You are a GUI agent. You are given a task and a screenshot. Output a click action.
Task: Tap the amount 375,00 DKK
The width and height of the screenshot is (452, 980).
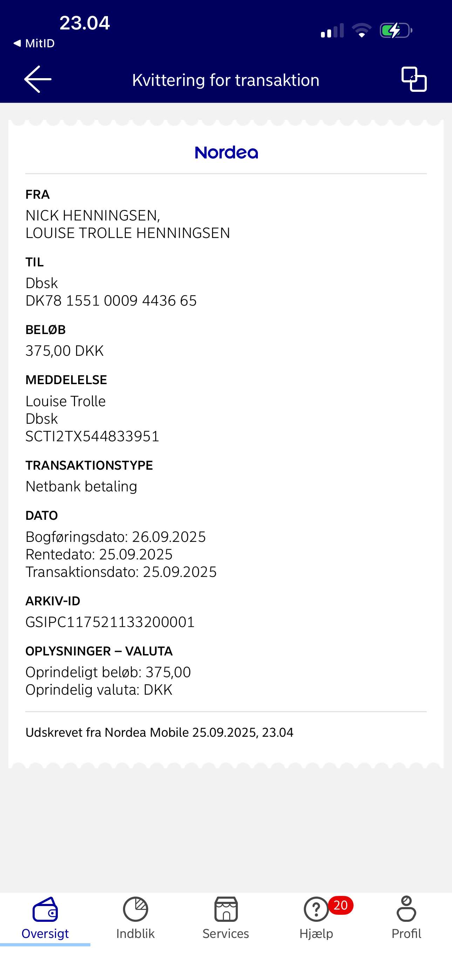coord(65,351)
